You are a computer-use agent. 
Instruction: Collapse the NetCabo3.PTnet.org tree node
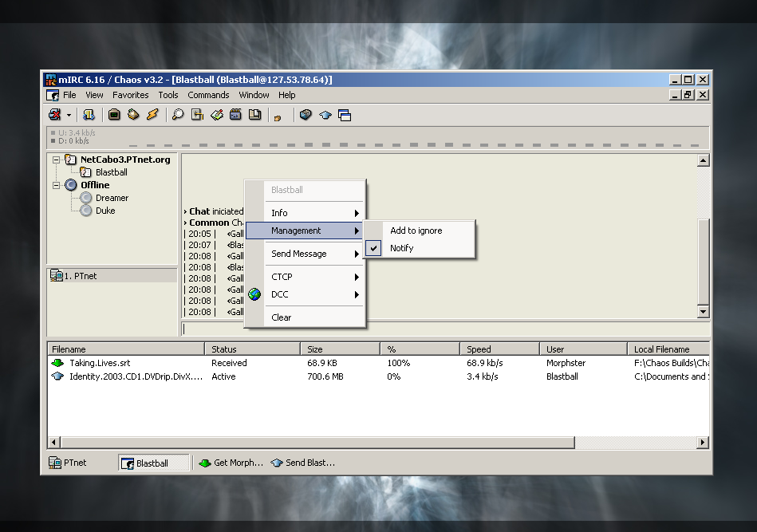point(56,160)
